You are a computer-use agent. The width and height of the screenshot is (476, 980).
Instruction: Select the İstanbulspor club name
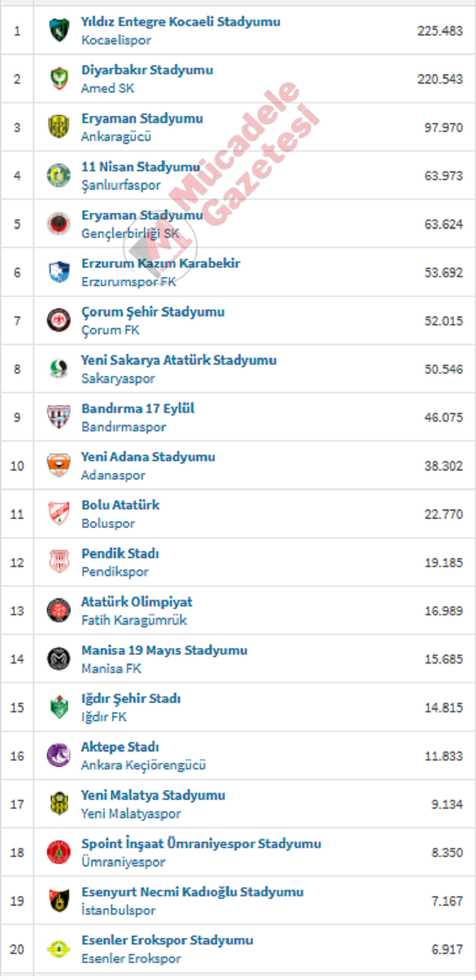[119, 910]
